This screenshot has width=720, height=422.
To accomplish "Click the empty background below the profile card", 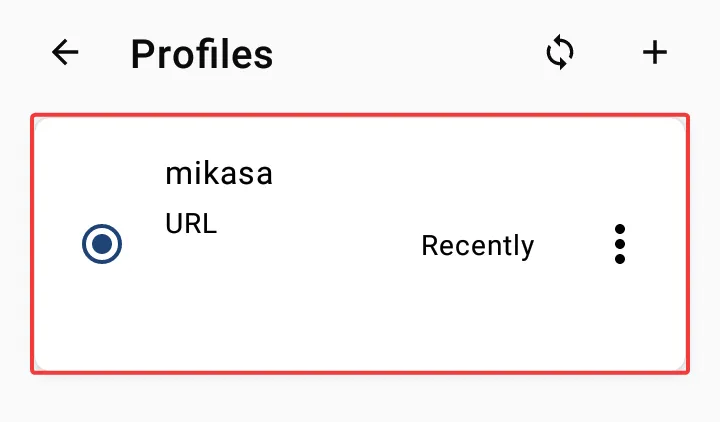I will 360,399.
